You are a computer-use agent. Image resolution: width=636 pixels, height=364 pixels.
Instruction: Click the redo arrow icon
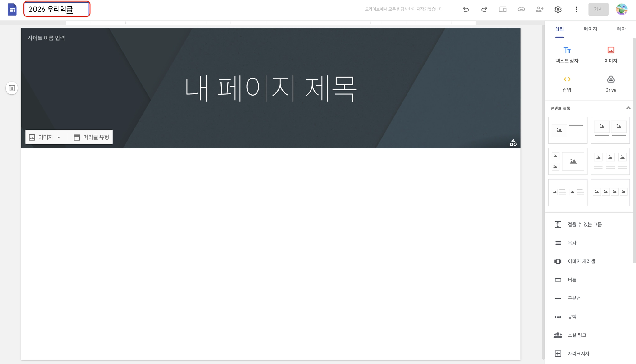point(484,9)
